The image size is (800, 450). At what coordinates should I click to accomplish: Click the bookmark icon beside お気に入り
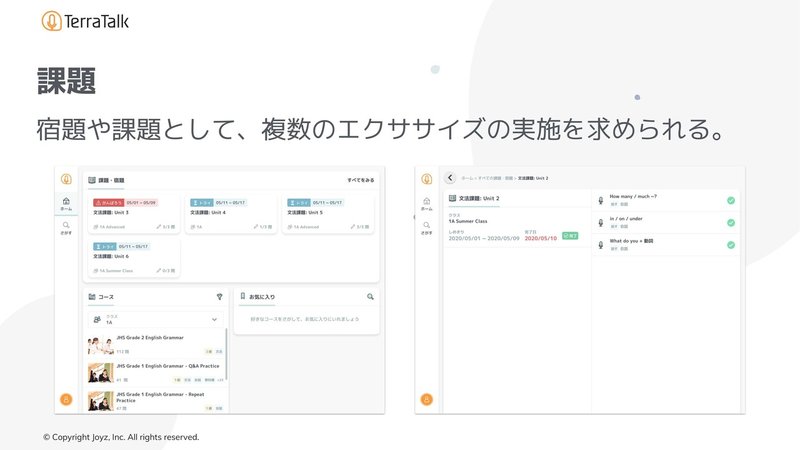[x=243, y=296]
